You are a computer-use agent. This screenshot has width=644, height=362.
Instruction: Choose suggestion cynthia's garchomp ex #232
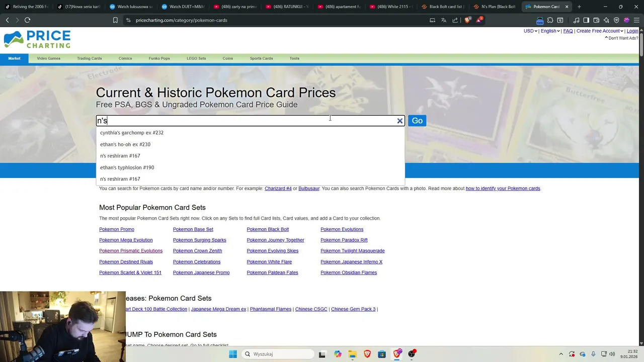pos(251,133)
